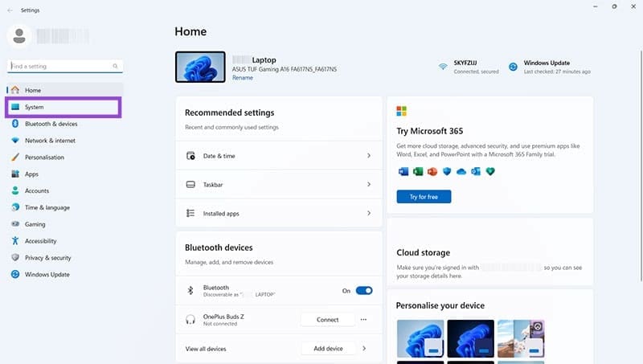Click the Privacy & security shield icon
643x364 pixels.
tap(15, 258)
